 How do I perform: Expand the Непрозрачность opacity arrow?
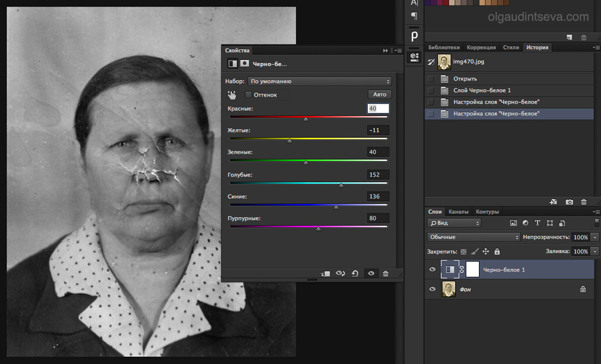[595, 237]
